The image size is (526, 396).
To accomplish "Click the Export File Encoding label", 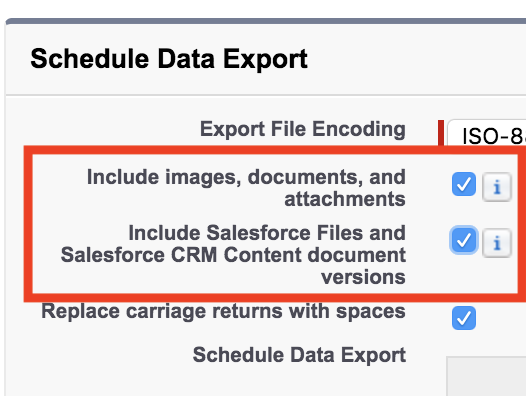I will click(303, 129).
